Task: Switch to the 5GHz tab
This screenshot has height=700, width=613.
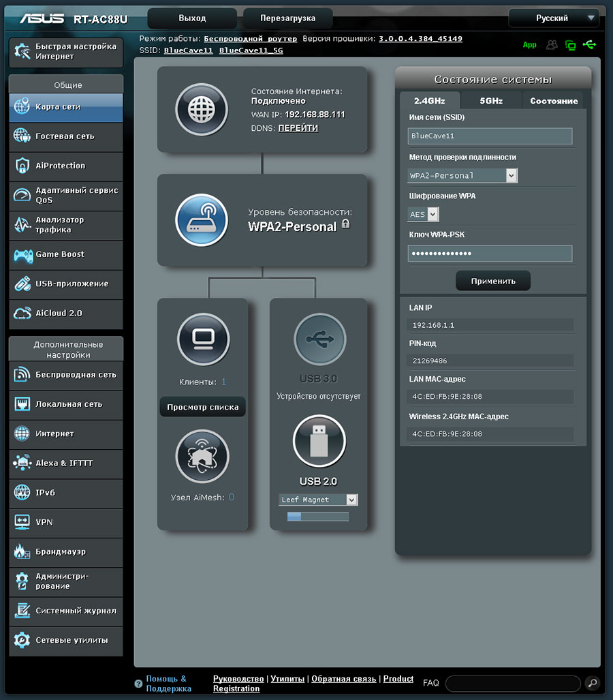Action: click(x=491, y=101)
